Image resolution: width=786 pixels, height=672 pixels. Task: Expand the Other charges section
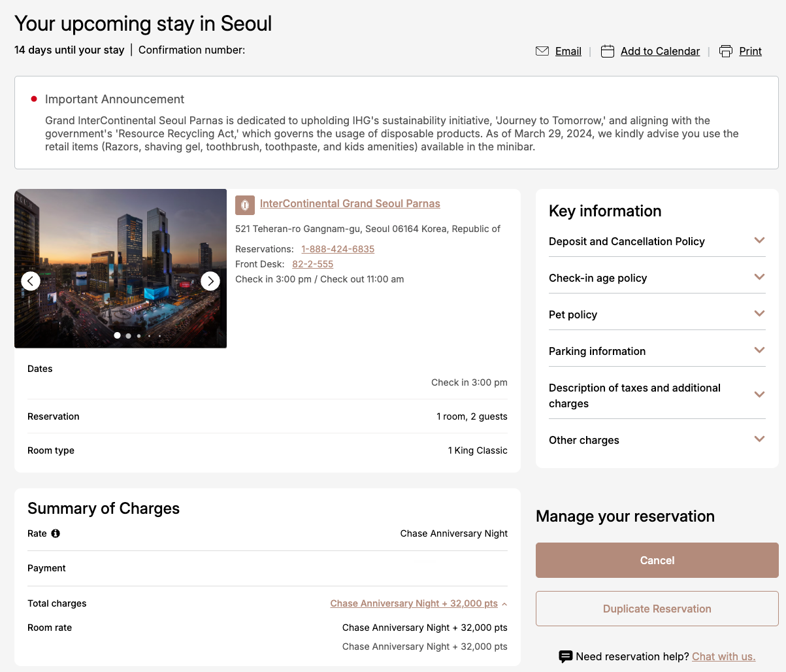tap(657, 440)
